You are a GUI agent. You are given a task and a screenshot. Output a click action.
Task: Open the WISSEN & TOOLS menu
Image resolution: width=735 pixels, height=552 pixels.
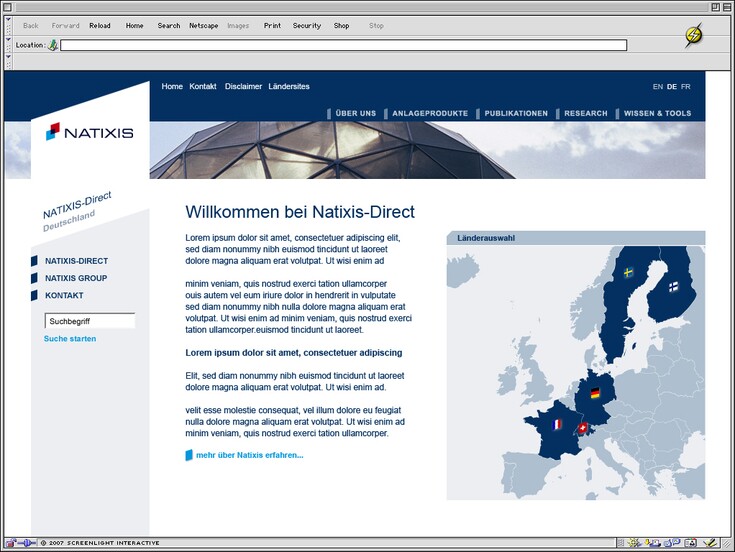click(x=657, y=113)
